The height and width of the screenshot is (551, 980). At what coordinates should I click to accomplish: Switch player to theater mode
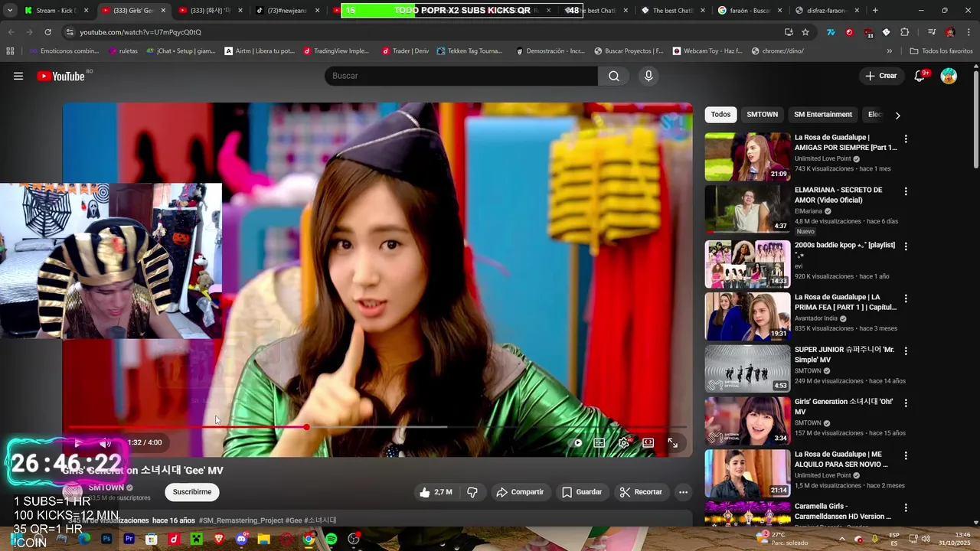click(648, 442)
